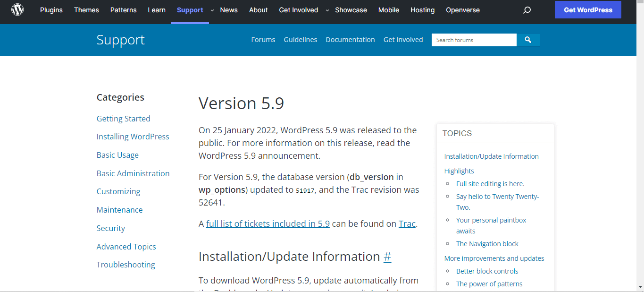Go to Themes in top navigation
The height and width of the screenshot is (292, 644).
tap(86, 10)
